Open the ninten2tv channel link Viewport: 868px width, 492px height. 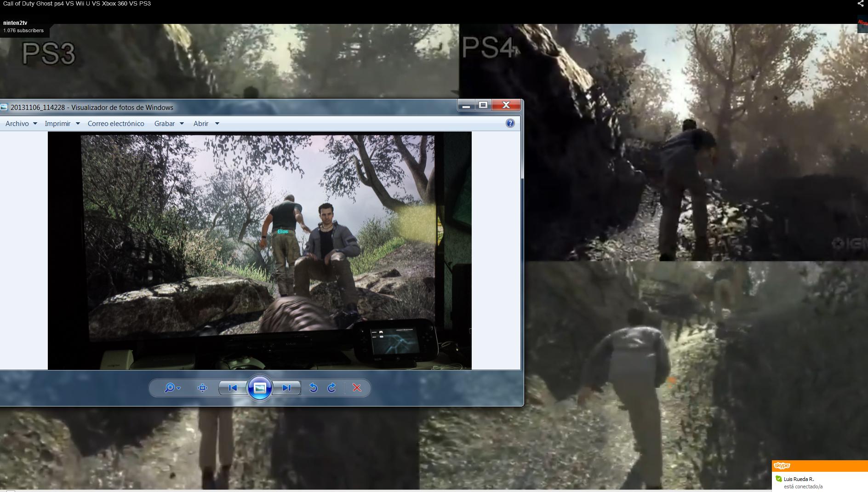click(x=15, y=23)
